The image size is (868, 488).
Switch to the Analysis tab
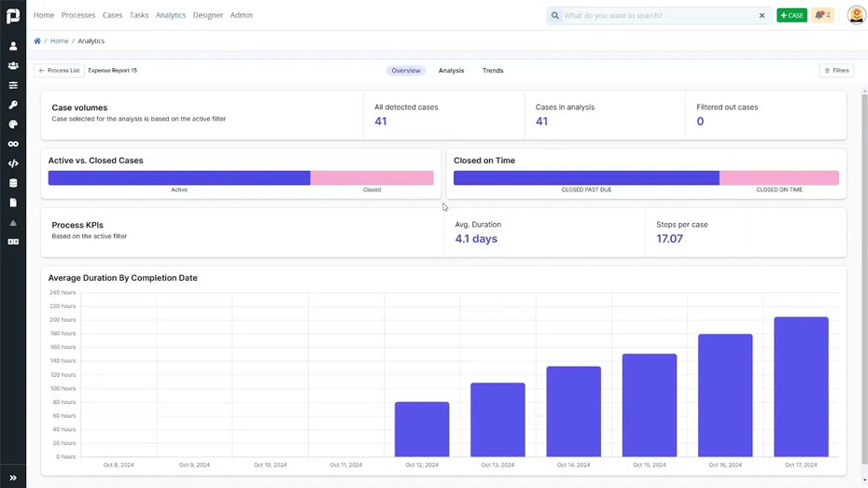point(451,71)
